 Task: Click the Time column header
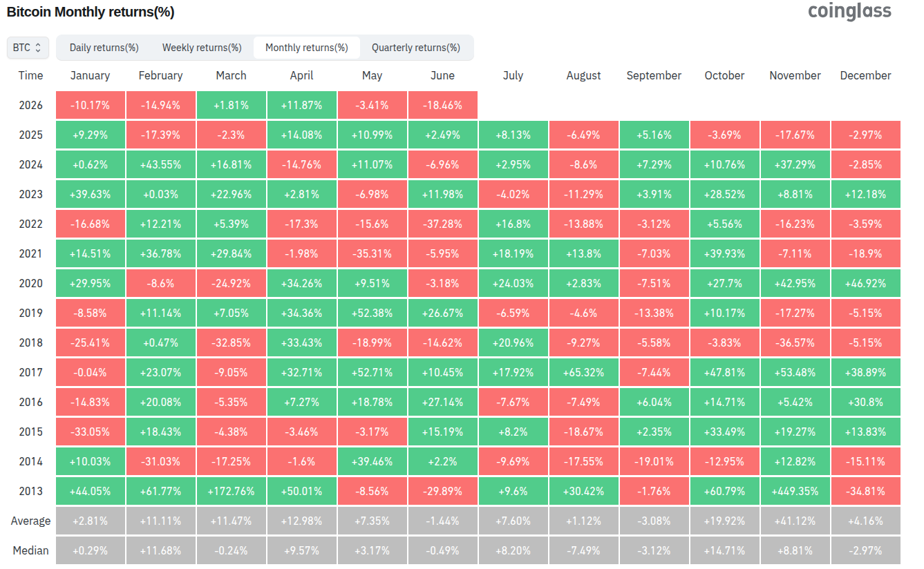[30, 75]
